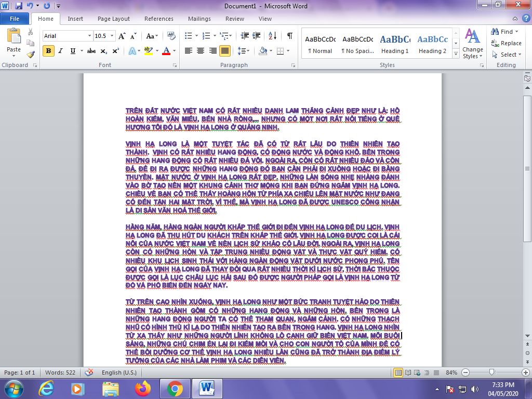This screenshot has width=532, height=399.
Task: Switch to Web Layout view
Action: pyautogui.click(x=417, y=373)
